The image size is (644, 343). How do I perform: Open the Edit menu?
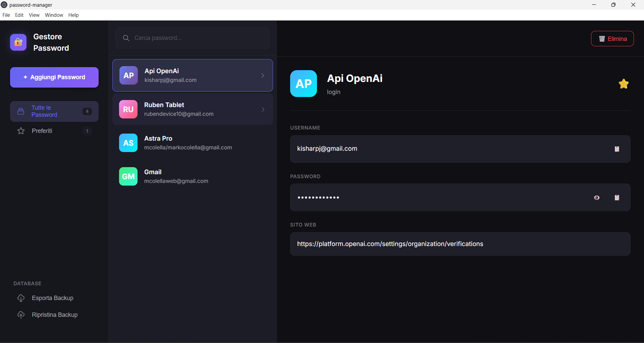pos(19,15)
